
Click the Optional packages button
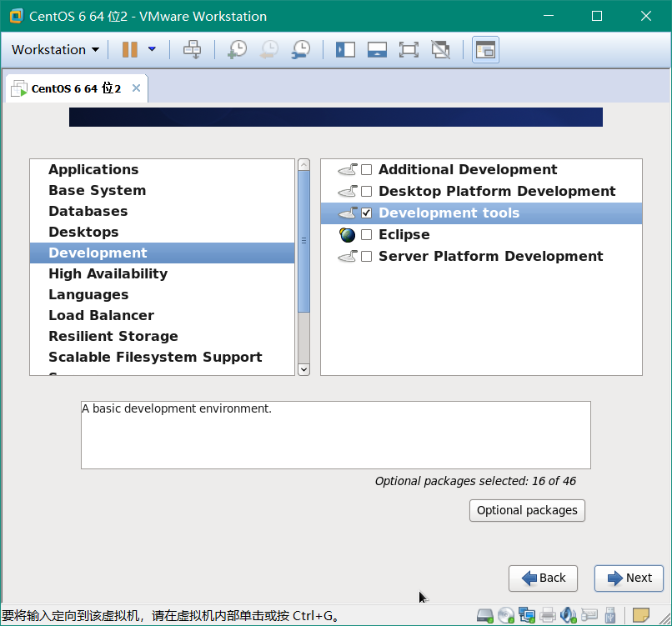[527, 510]
